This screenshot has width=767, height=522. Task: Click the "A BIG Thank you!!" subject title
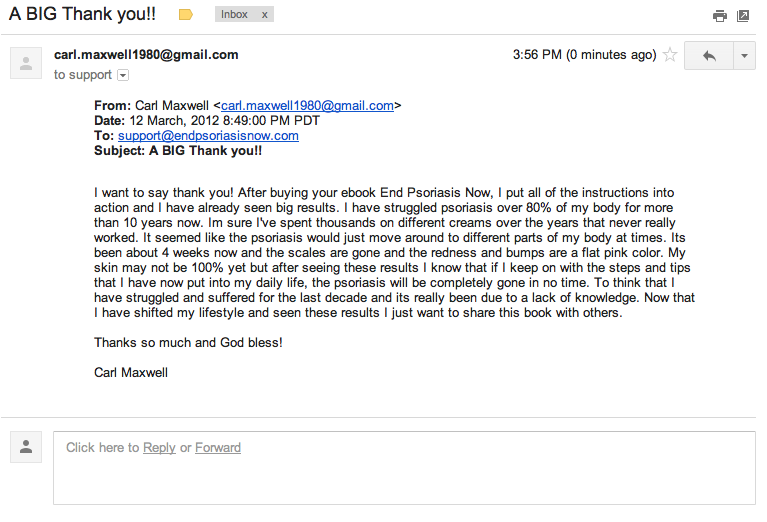pyautogui.click(x=82, y=15)
